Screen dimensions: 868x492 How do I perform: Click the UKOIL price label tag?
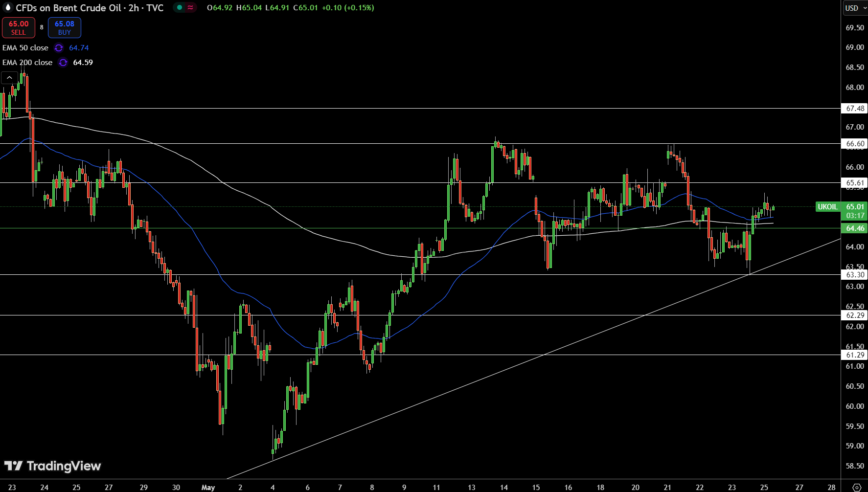[827, 207]
